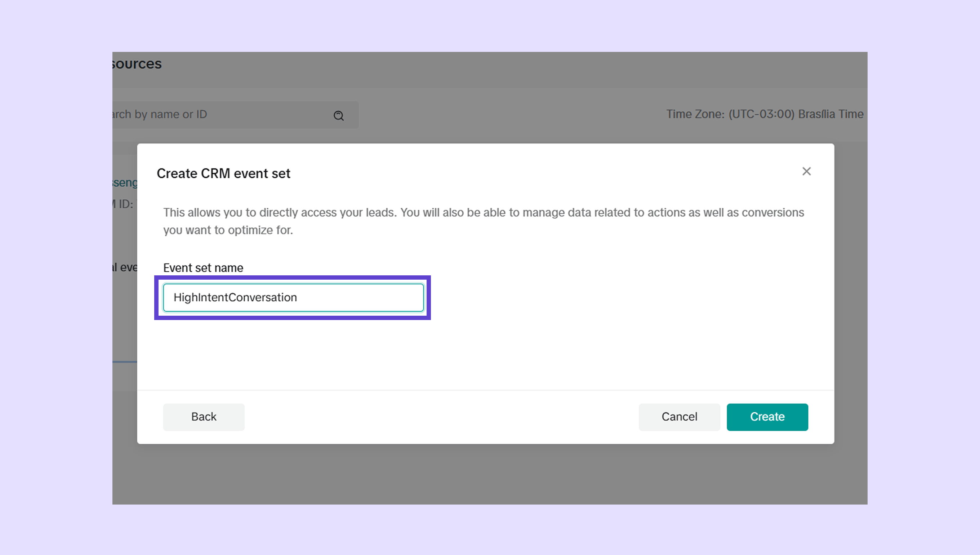Screen dimensions: 980x555
Task: Click the search magnifier icon
Action: [338, 115]
